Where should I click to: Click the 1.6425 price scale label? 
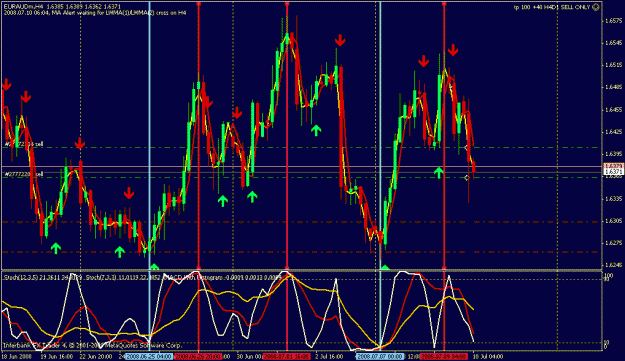pos(614,132)
